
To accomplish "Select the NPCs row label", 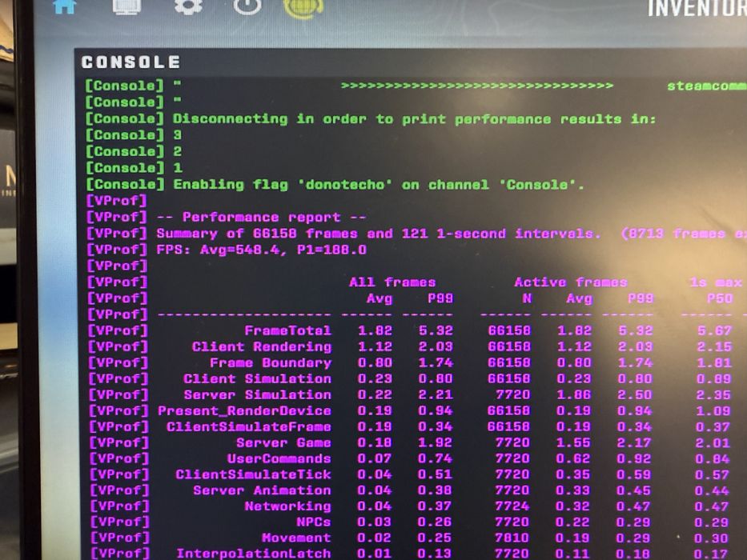I will [314, 522].
